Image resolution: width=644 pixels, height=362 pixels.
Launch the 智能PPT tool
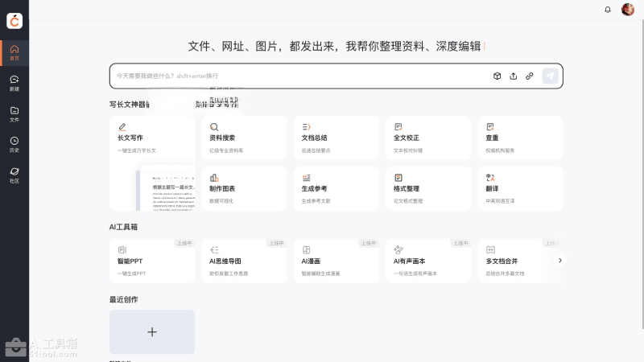(152, 261)
